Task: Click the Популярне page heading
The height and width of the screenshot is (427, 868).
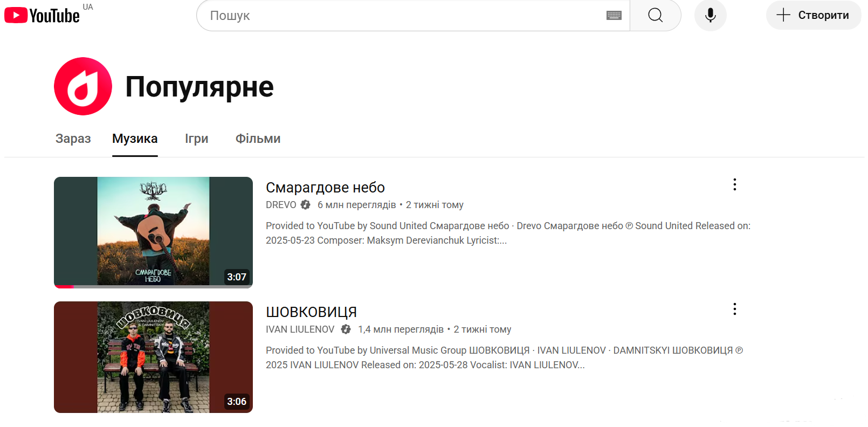Action: (199, 87)
